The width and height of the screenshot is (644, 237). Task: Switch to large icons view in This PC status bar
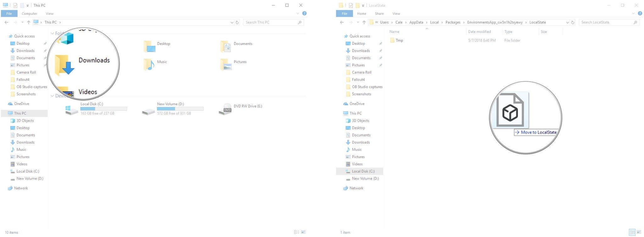pyautogui.click(x=303, y=232)
